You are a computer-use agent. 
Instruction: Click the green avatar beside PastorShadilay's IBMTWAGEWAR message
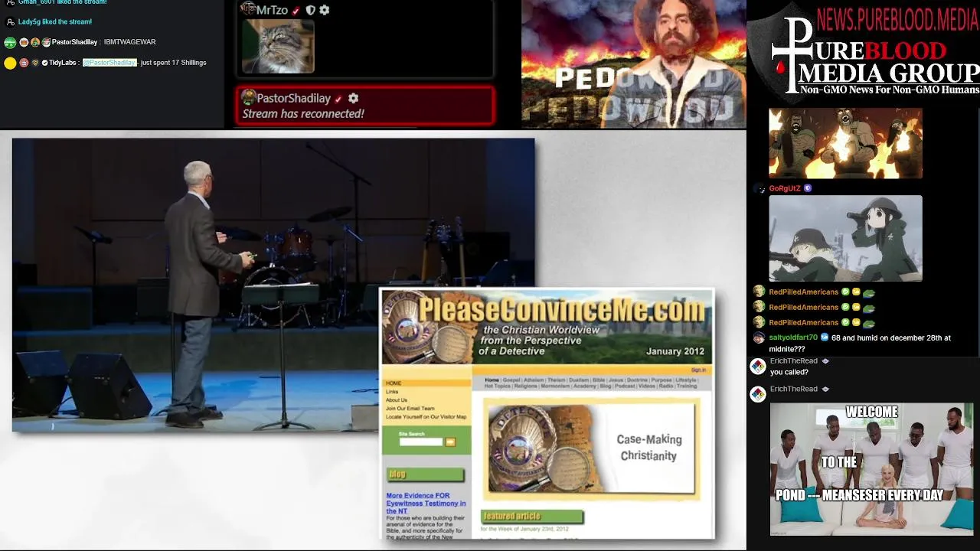click(x=10, y=43)
